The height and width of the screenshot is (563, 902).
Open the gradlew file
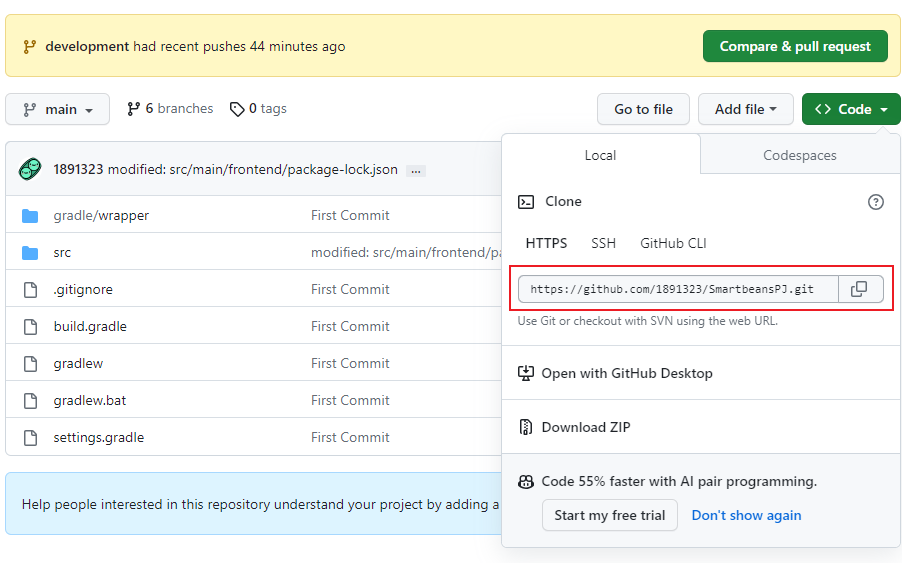(x=78, y=363)
